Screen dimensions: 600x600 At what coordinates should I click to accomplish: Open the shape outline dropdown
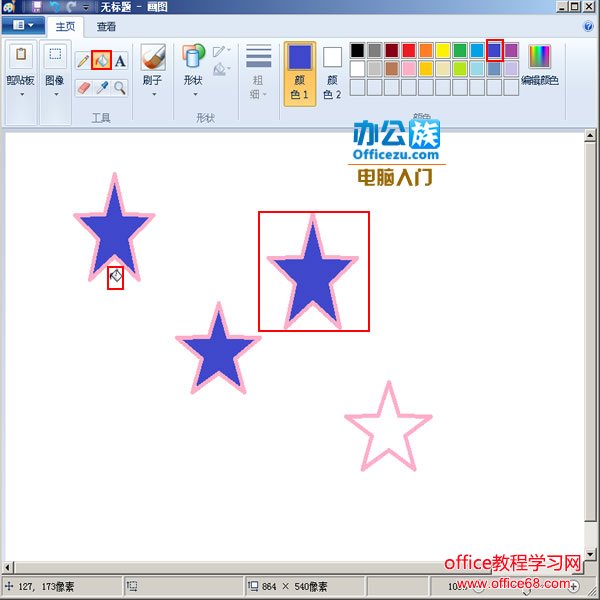(x=221, y=51)
